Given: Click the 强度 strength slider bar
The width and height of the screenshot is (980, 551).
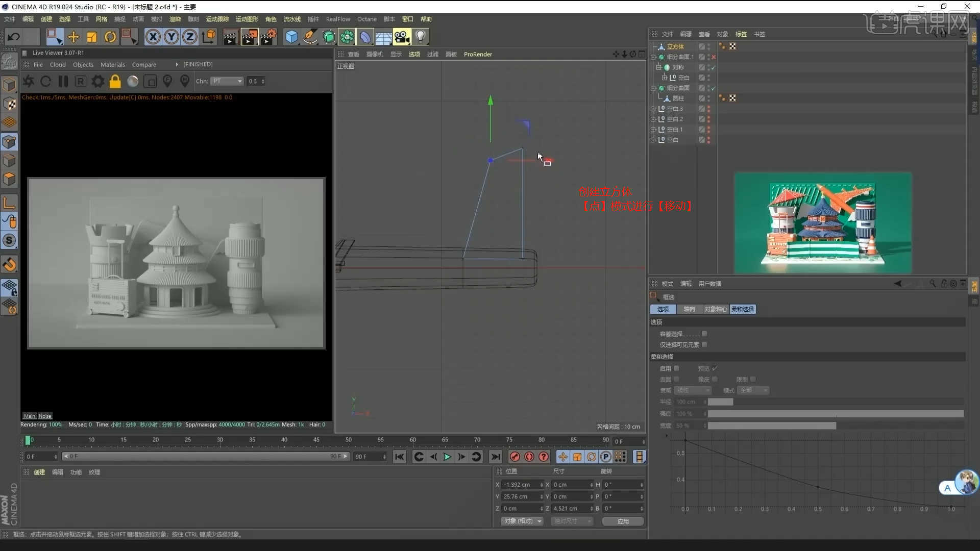Looking at the screenshot, I should (x=835, y=414).
